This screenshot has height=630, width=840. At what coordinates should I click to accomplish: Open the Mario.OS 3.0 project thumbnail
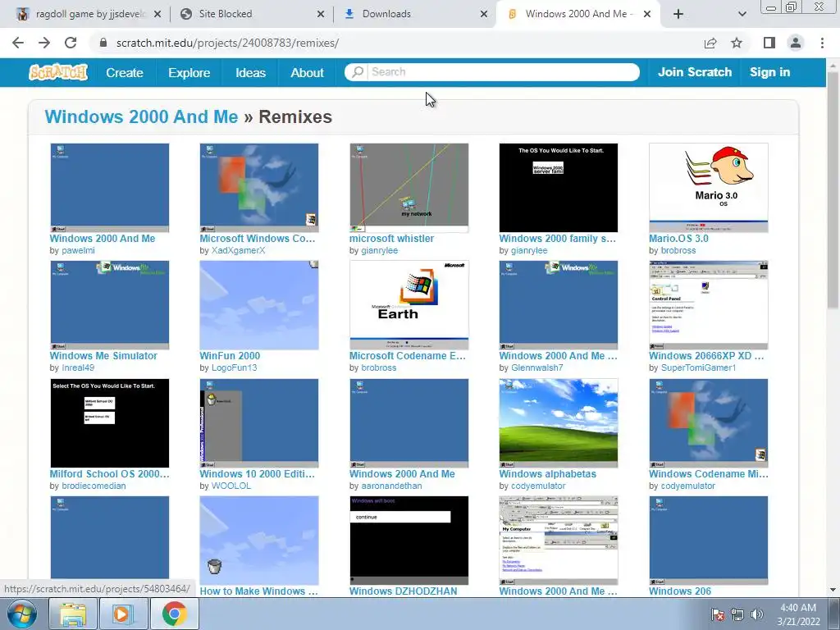click(708, 188)
